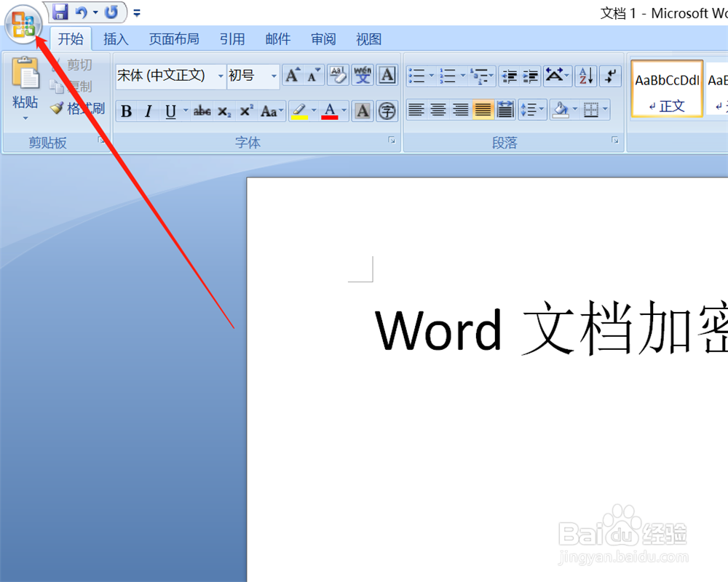728x582 pixels.
Task: Toggle character shading
Action: pyautogui.click(x=363, y=111)
